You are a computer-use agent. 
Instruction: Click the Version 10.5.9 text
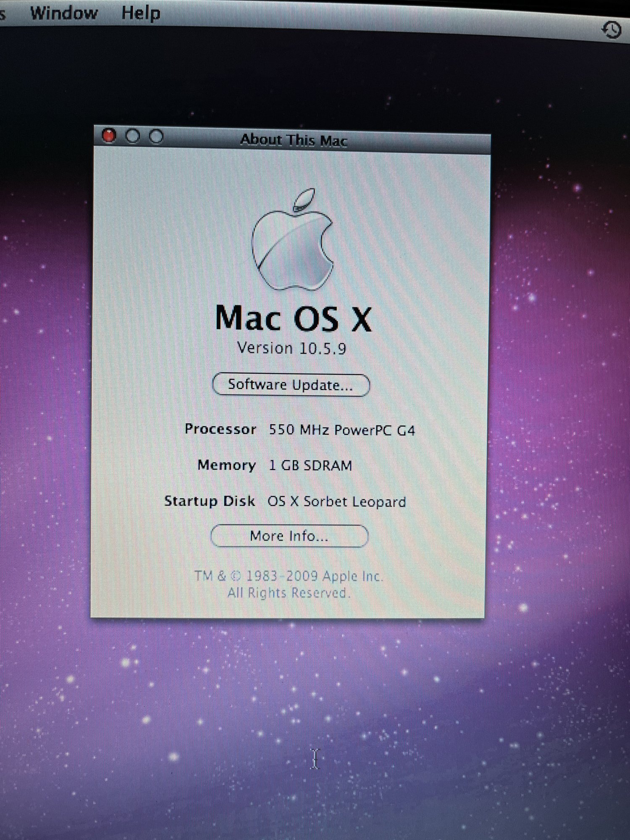point(291,348)
